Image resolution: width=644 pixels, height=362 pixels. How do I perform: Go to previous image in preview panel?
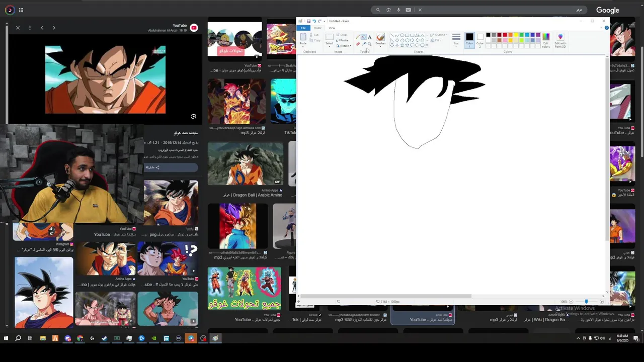pos(42,28)
